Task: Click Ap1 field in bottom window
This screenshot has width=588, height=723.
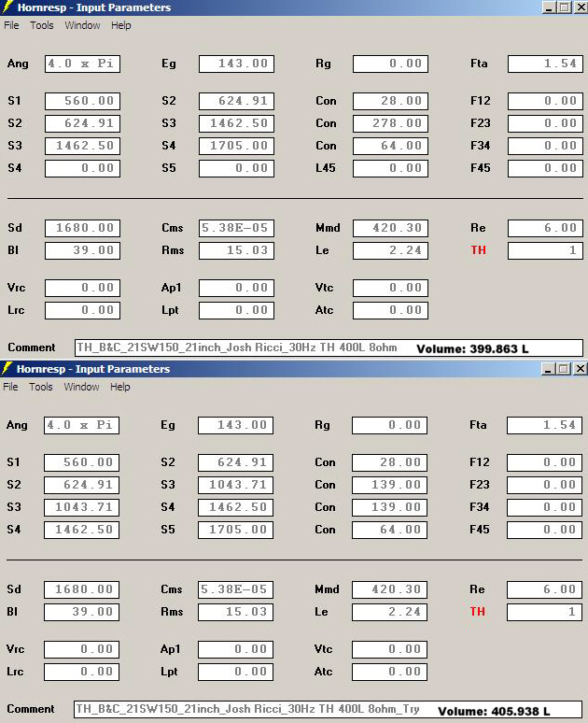Action: [235, 649]
